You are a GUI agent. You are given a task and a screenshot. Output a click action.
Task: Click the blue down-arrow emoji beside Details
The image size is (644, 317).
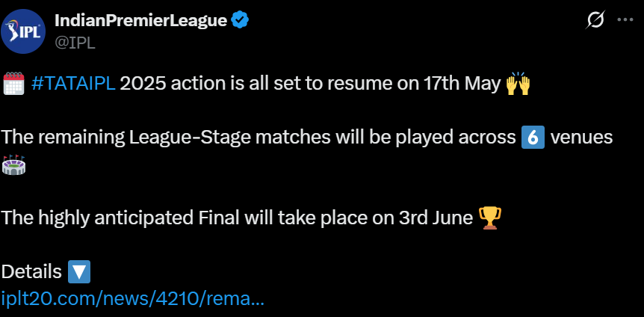click(79, 271)
